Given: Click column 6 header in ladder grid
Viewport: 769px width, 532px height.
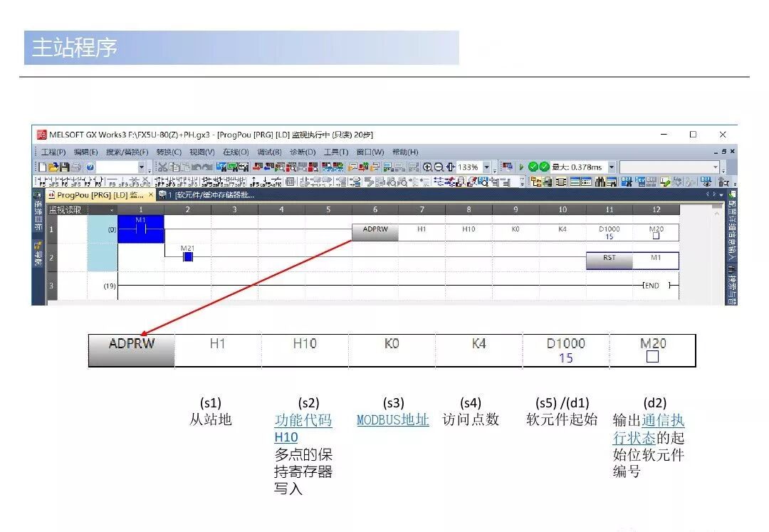Looking at the screenshot, I should pos(375,209).
